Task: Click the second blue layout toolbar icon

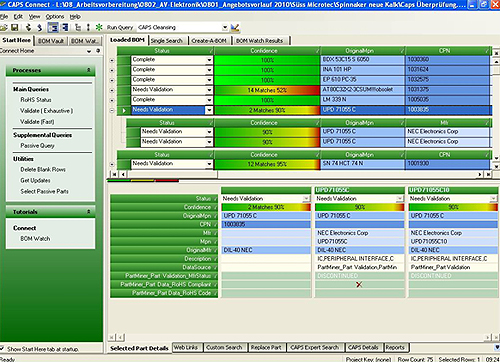Action: [x=65, y=27]
